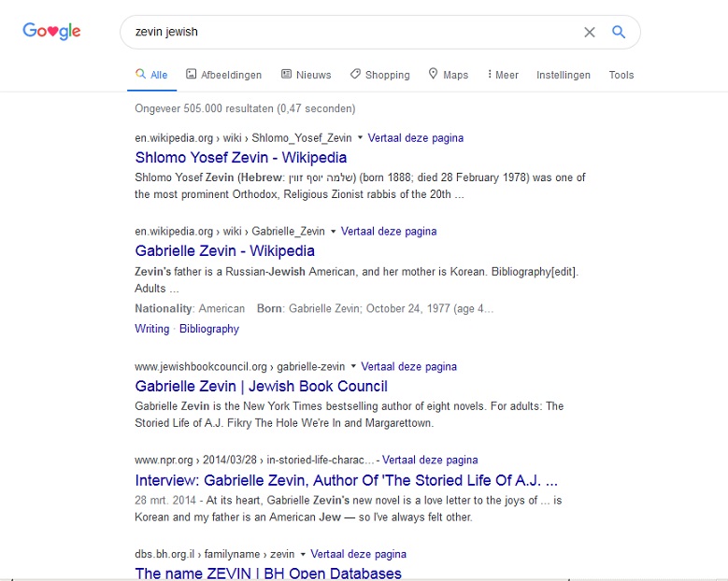The height and width of the screenshot is (581, 728).
Task: Expand dropdown arrow beside jewishbookcouncil.org URL
Action: (x=353, y=366)
